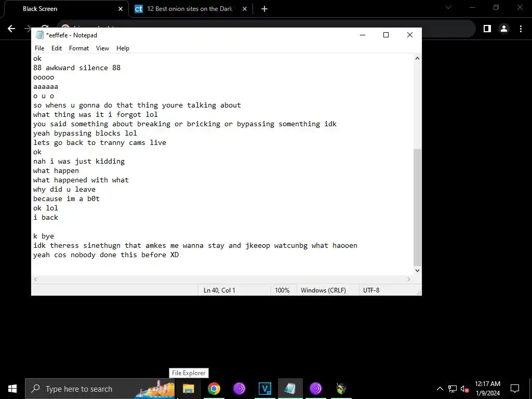The width and height of the screenshot is (532, 399).
Task: Click the line 'k bye' in Notepad
Action: [44, 236]
